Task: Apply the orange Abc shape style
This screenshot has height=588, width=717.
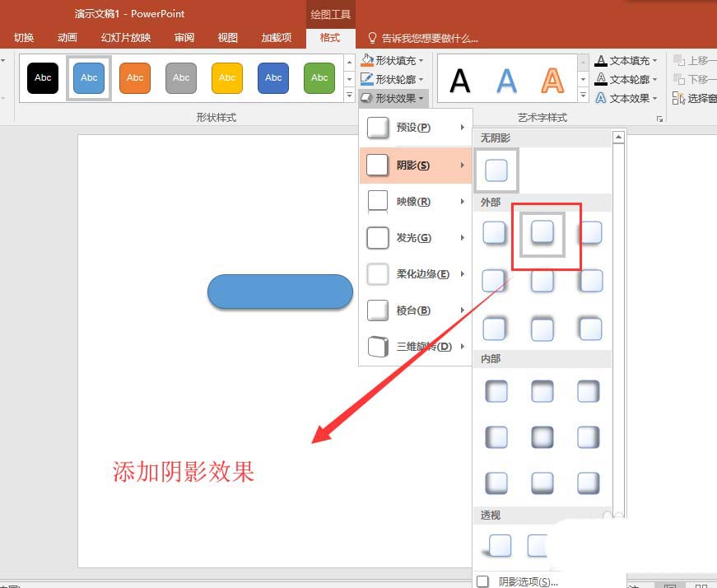Action: point(135,78)
